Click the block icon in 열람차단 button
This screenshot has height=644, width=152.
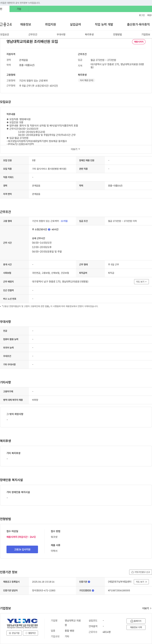(26, 633)
